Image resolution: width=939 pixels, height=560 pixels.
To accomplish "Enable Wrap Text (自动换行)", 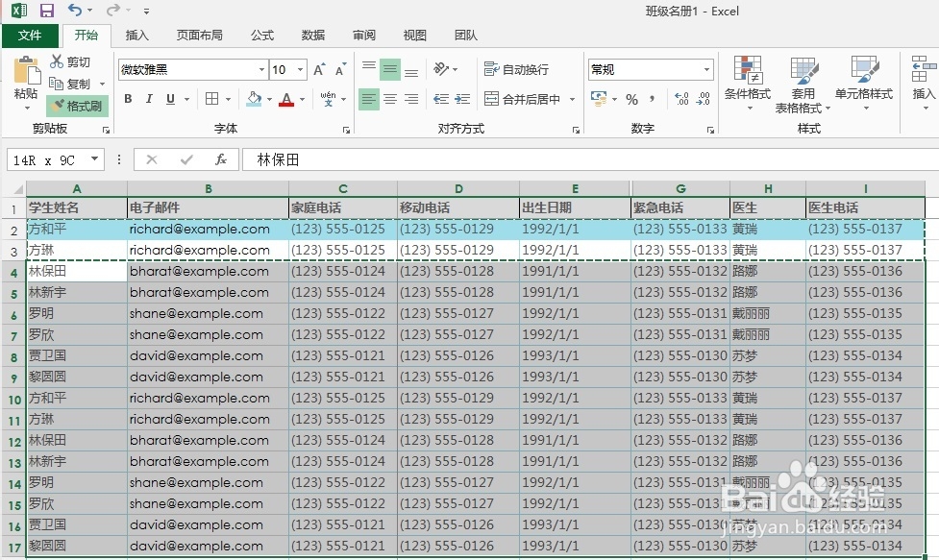I will [516, 69].
